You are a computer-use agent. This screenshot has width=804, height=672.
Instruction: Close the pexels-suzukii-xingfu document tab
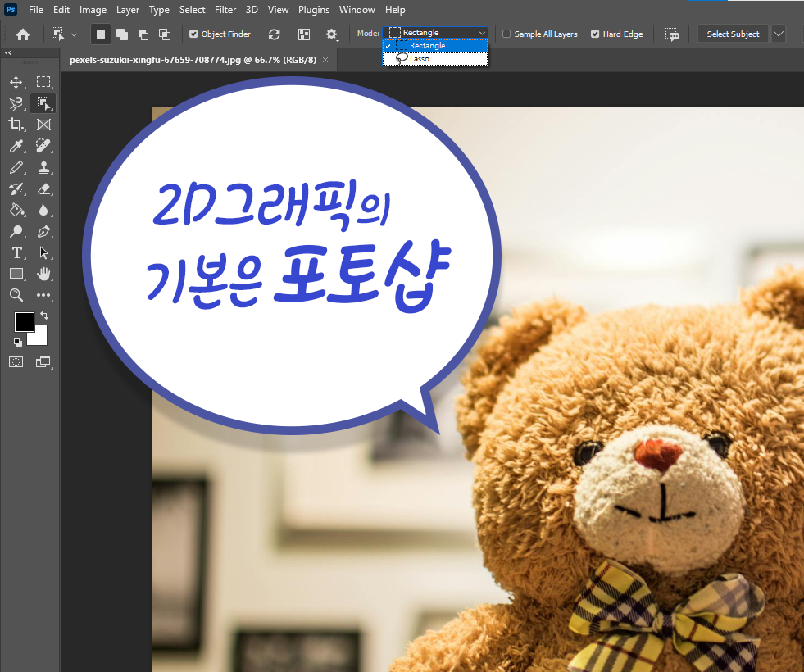click(x=325, y=60)
